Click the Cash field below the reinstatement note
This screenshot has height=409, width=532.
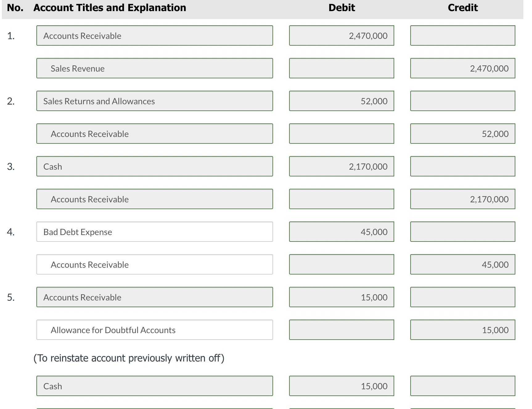coord(154,386)
